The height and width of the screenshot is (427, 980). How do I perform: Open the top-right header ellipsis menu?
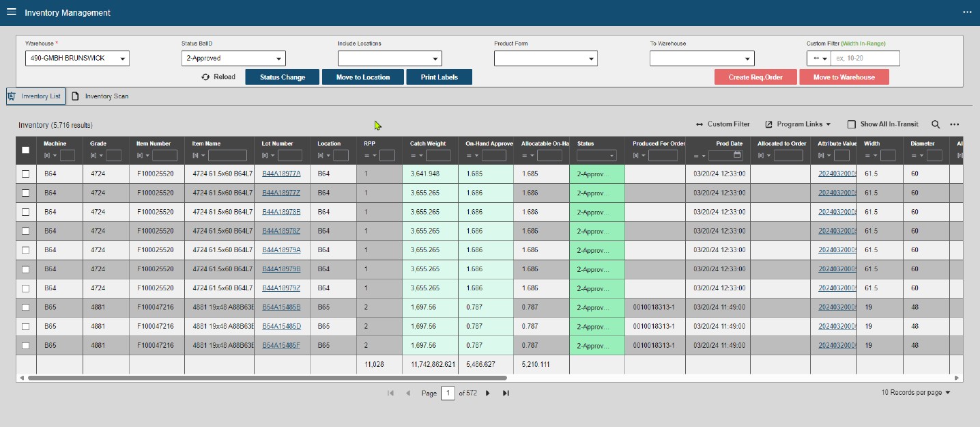point(967,12)
